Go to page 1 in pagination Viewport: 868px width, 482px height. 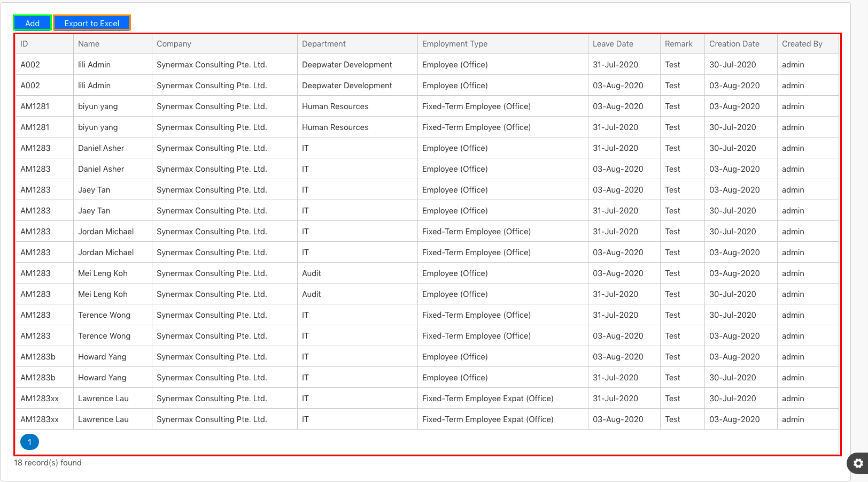(29, 442)
